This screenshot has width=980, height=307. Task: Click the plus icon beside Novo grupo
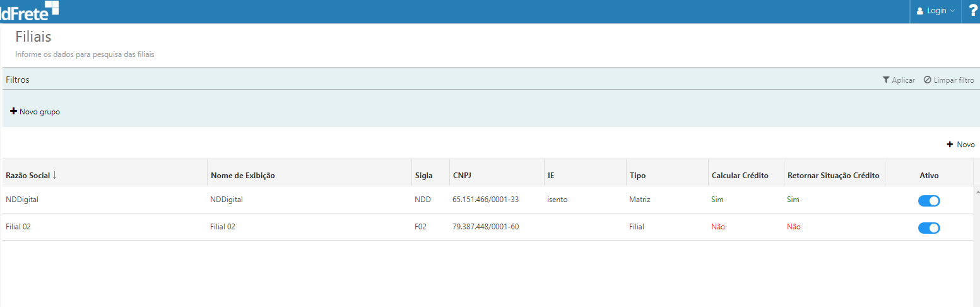(x=13, y=111)
